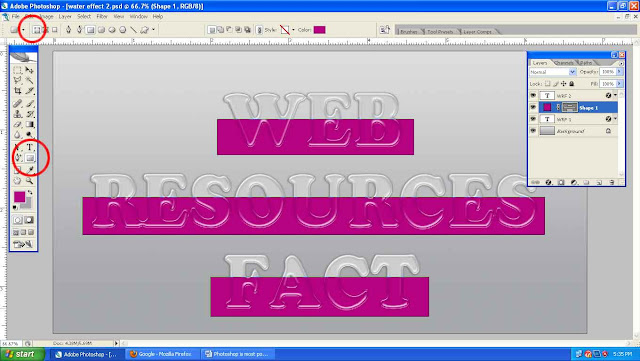
Task: Select the Blur tool
Action: [x=18, y=135]
